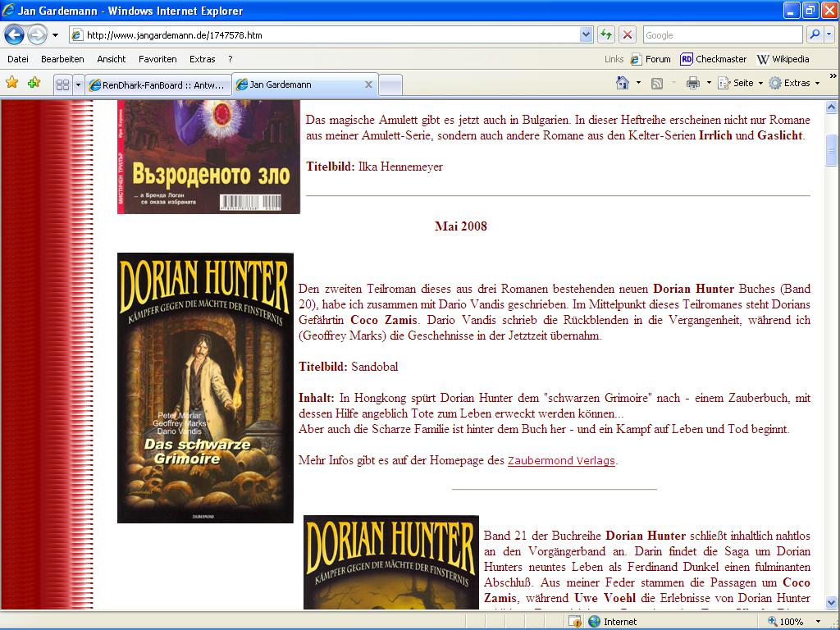Open the Seite dropdown menu

point(741,83)
